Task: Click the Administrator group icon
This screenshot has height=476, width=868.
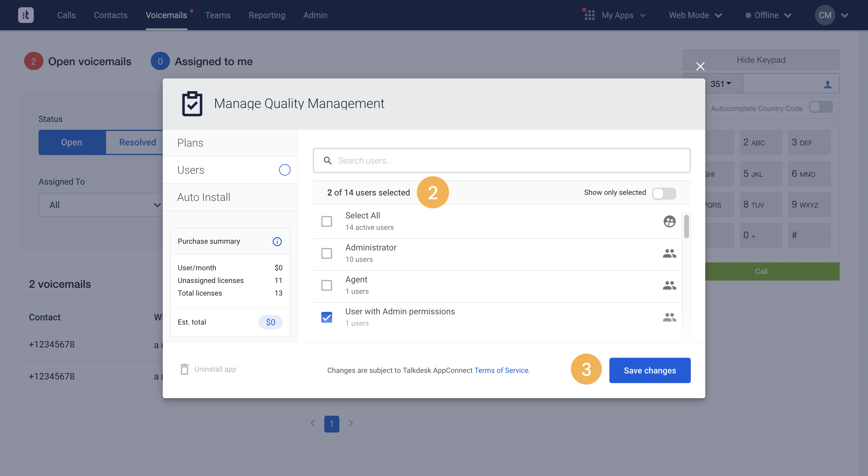Action: tap(669, 253)
